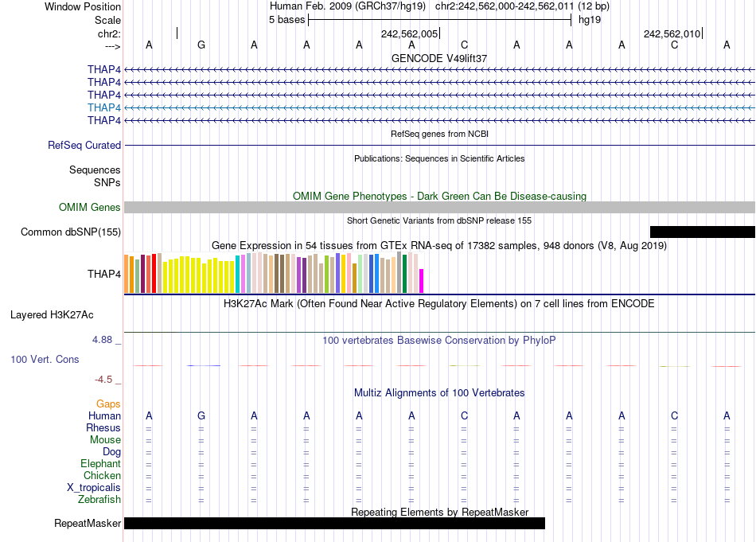This screenshot has height=542, width=756.
Task: Click the RepeatMasker track label
Action: pyautogui.click(x=88, y=523)
